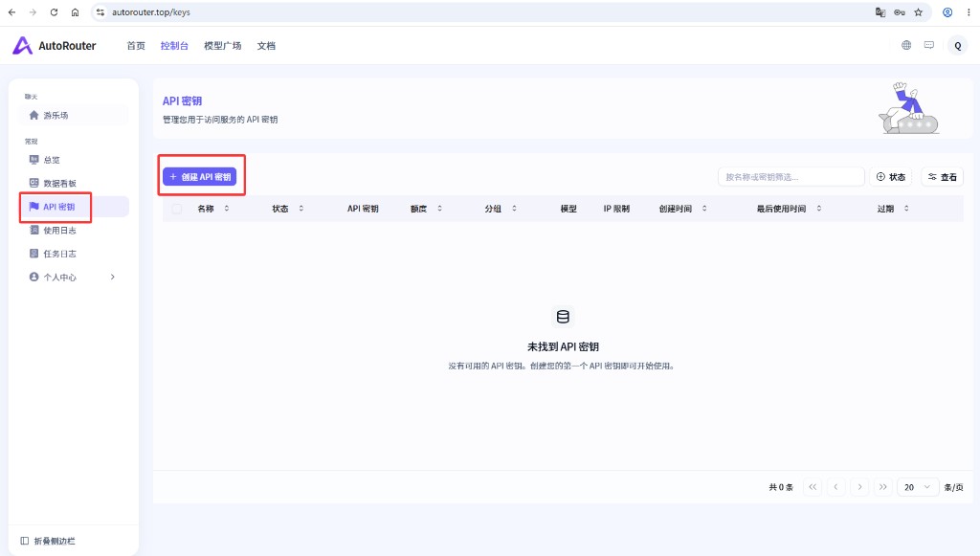This screenshot has height=556, width=980.
Task: Open language globe icon in header
Action: (x=906, y=45)
